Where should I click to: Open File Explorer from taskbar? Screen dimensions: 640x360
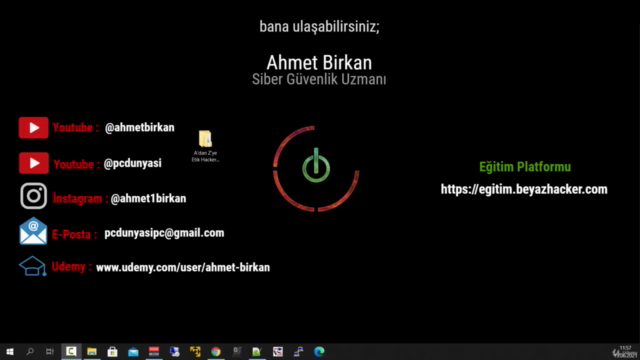pyautogui.click(x=92, y=351)
